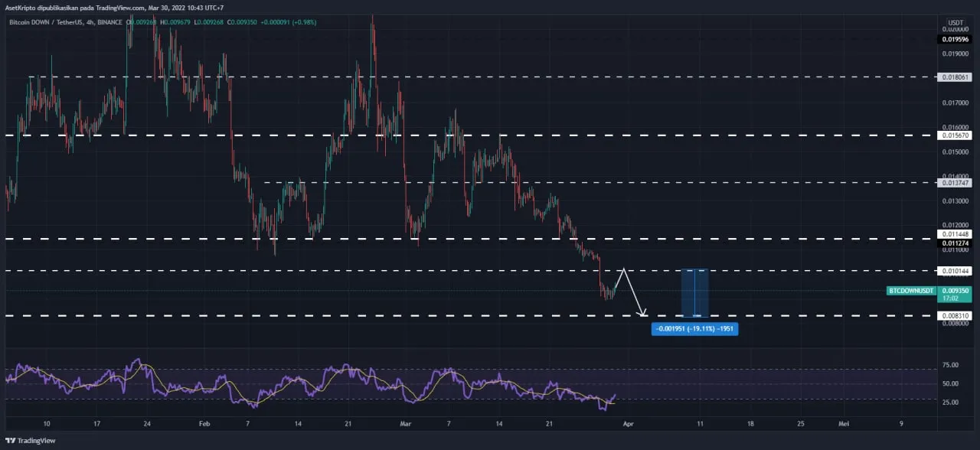Viewport: 980px width, 450px height.
Task: Click the USDT currency label on price axis
Action: pos(955,23)
